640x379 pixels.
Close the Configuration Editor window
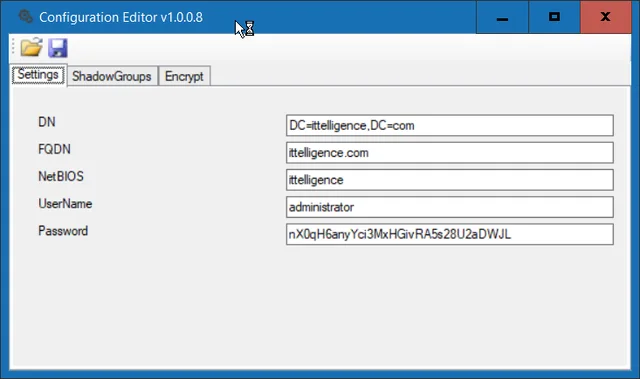606,17
